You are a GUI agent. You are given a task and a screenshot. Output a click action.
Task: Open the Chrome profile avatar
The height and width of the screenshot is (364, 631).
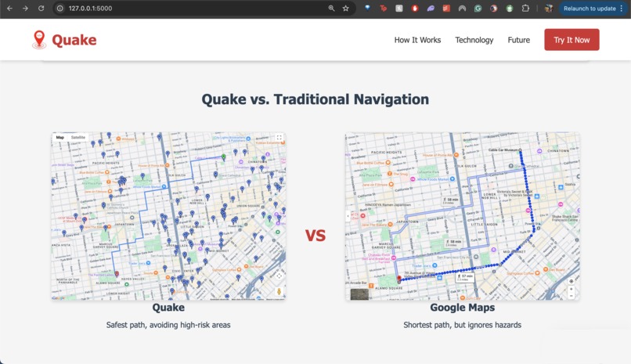tap(549, 8)
